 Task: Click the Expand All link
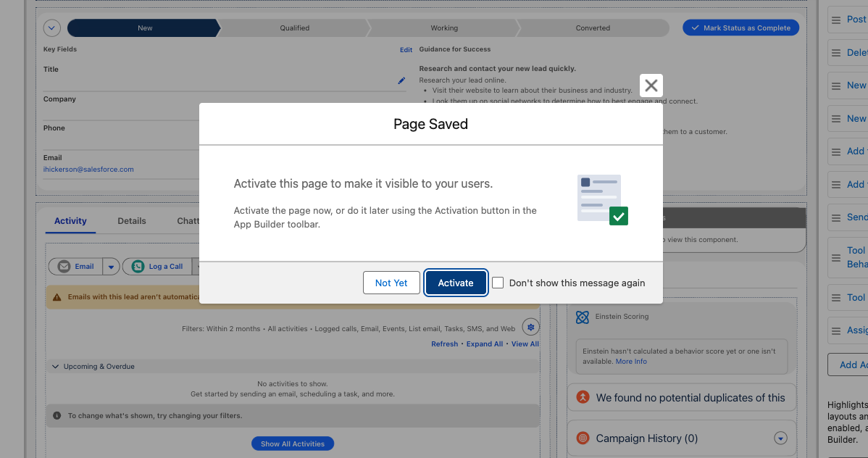click(x=485, y=344)
